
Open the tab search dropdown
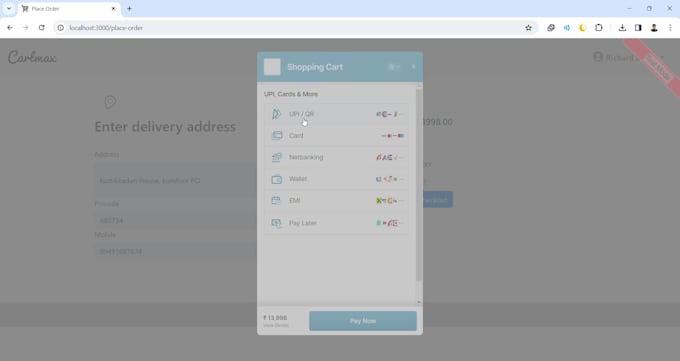coord(9,9)
